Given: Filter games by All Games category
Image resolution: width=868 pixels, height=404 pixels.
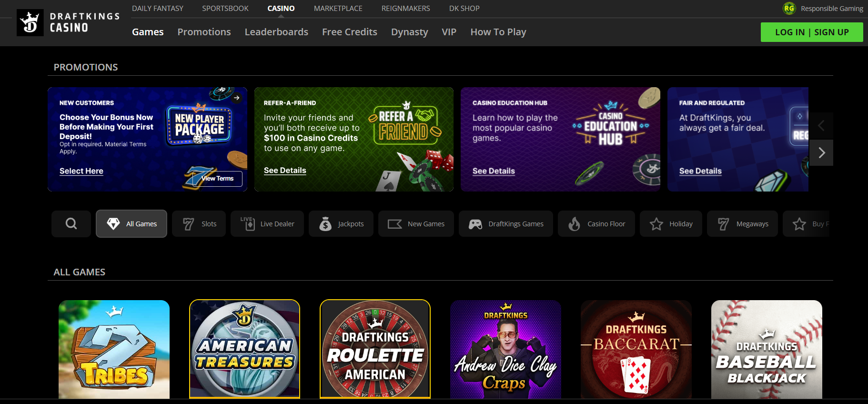Looking at the screenshot, I should 131,223.
